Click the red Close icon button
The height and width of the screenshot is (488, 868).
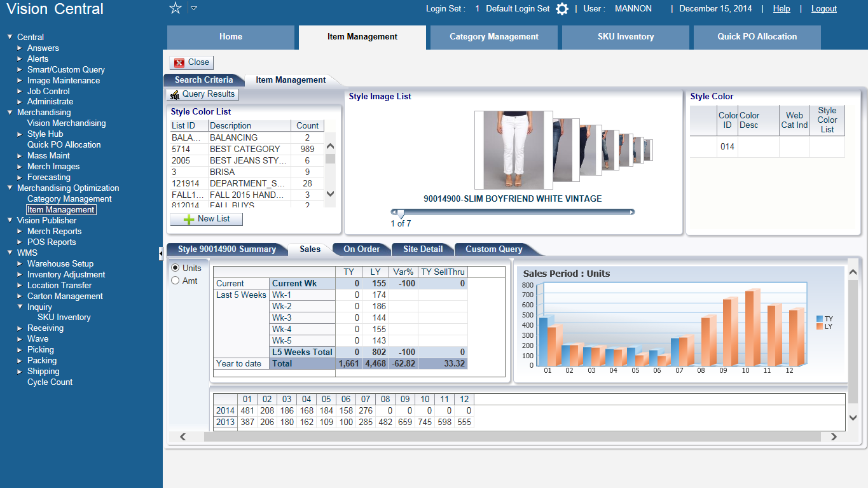tap(180, 62)
